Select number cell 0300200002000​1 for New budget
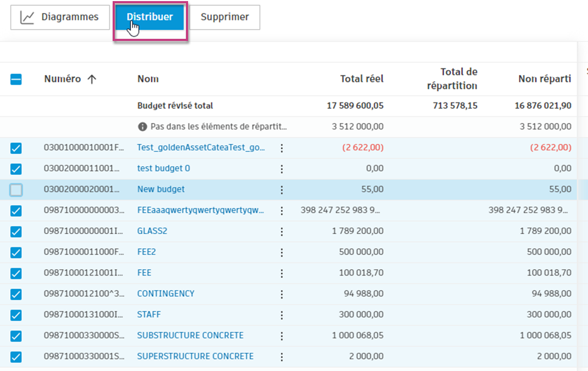The width and height of the screenshot is (588, 371). click(82, 189)
